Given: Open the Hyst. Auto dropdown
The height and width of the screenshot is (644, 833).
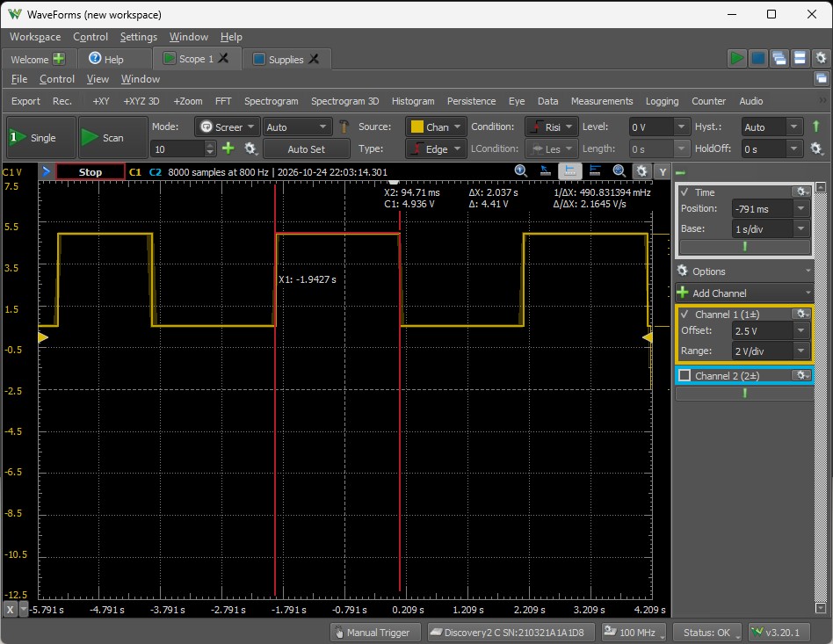Looking at the screenshot, I should point(793,127).
